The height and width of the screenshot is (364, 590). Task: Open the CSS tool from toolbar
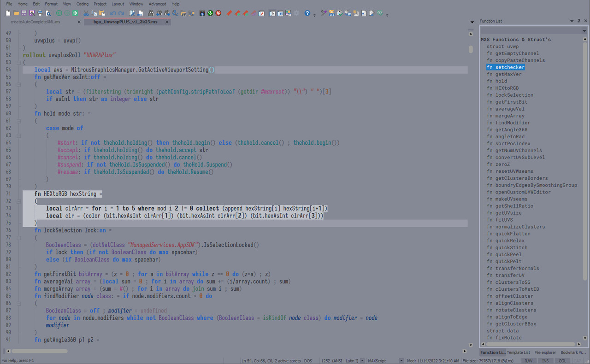pyautogui.click(x=331, y=13)
